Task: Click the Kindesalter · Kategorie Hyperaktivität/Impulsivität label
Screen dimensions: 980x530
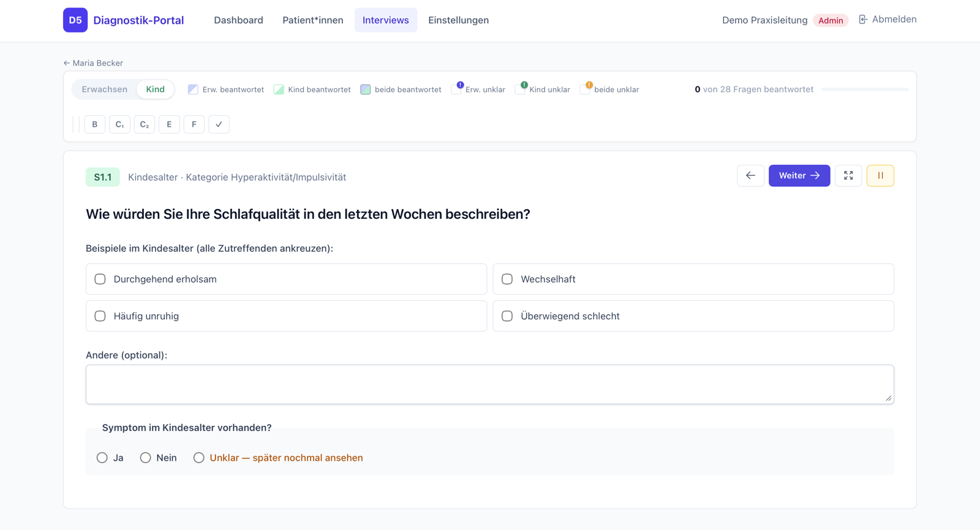Action: [237, 177]
